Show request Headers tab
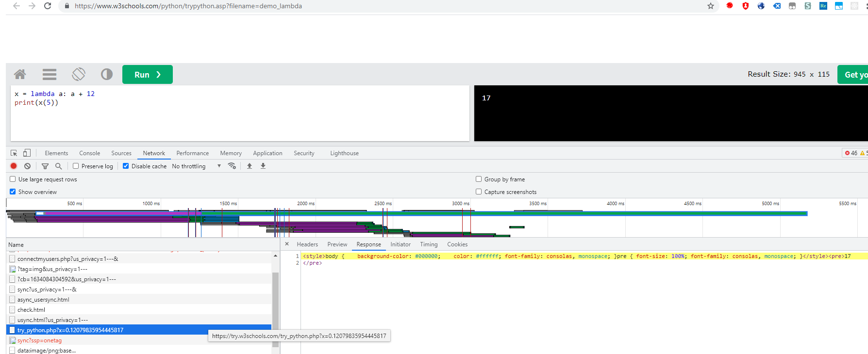The height and width of the screenshot is (354, 868). point(307,244)
